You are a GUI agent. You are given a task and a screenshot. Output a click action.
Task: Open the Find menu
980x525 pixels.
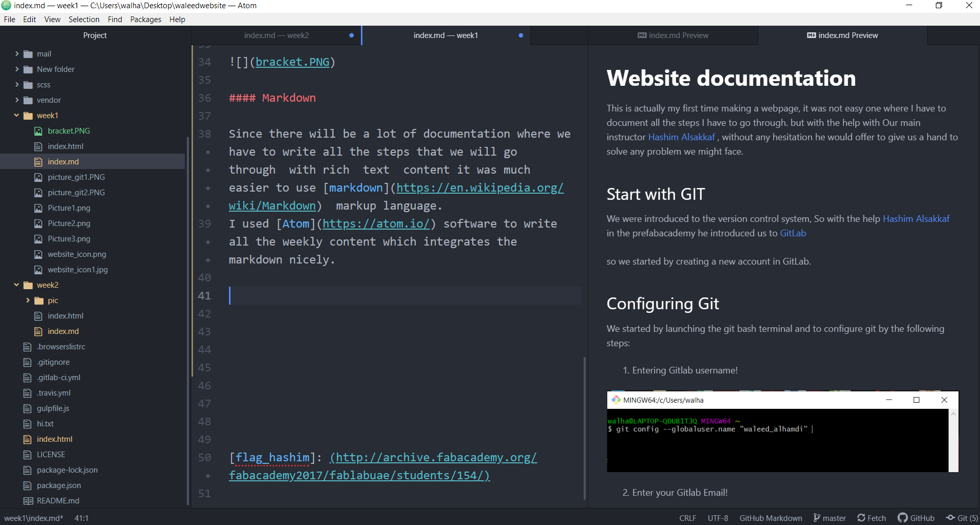tap(115, 20)
